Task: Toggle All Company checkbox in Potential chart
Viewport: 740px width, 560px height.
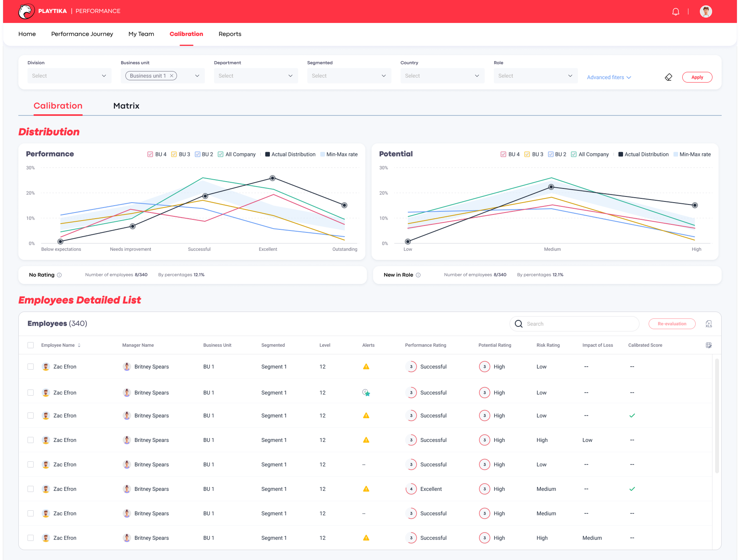Action: [574, 154]
